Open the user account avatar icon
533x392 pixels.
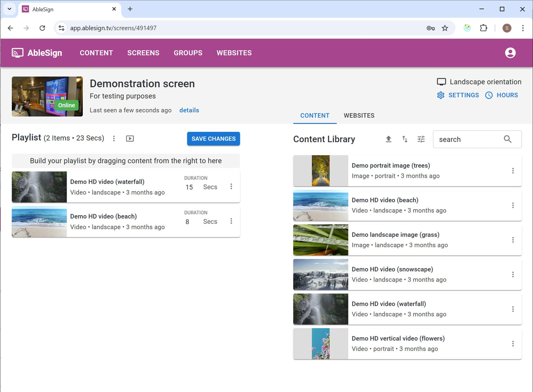[x=510, y=53]
